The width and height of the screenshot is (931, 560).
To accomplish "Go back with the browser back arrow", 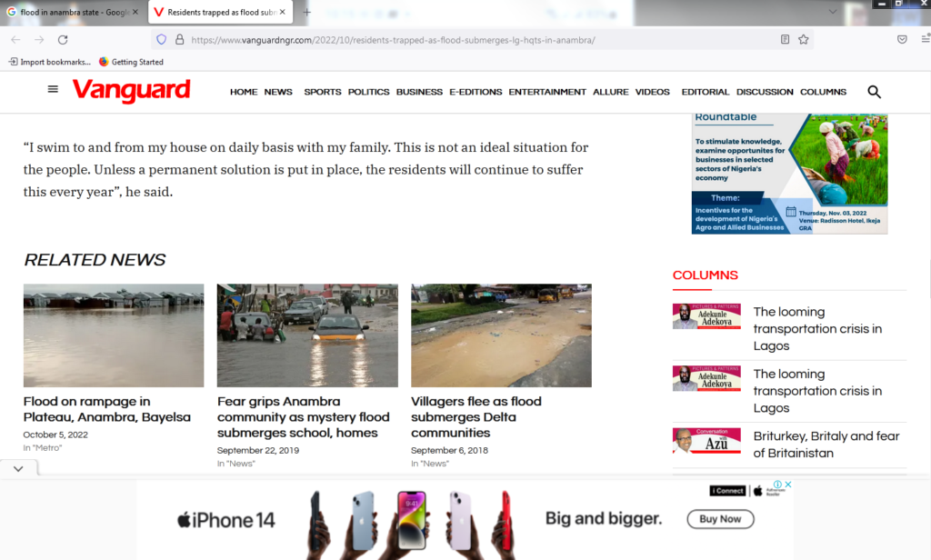I will pos(15,40).
